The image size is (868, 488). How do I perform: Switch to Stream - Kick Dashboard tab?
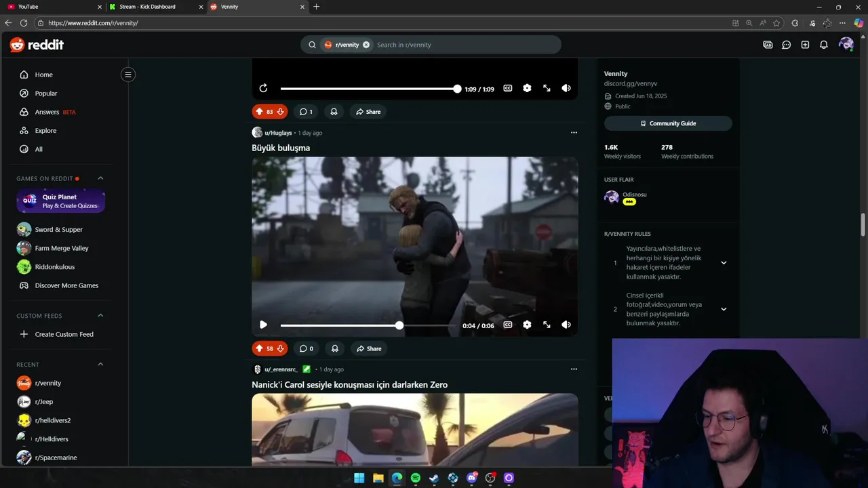click(155, 7)
